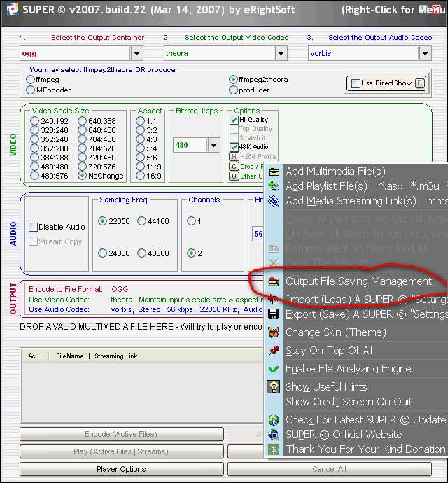448x483 pixels.
Task: Open the Output Container dropdown arrow
Action: (x=136, y=53)
